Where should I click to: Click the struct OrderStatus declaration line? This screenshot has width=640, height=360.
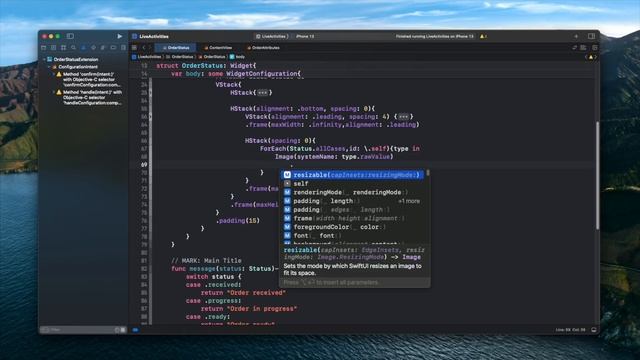pyautogui.click(x=206, y=66)
